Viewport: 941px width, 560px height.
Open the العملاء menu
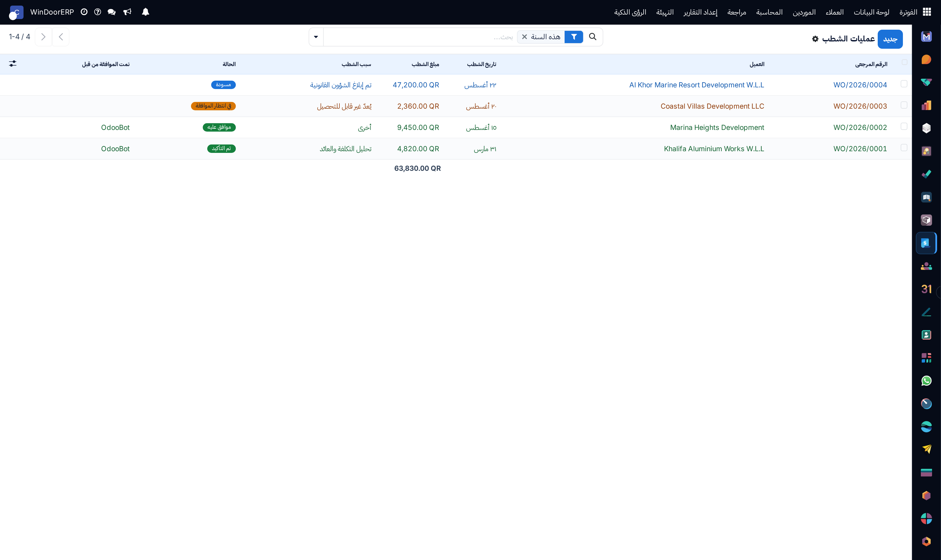[x=835, y=12]
